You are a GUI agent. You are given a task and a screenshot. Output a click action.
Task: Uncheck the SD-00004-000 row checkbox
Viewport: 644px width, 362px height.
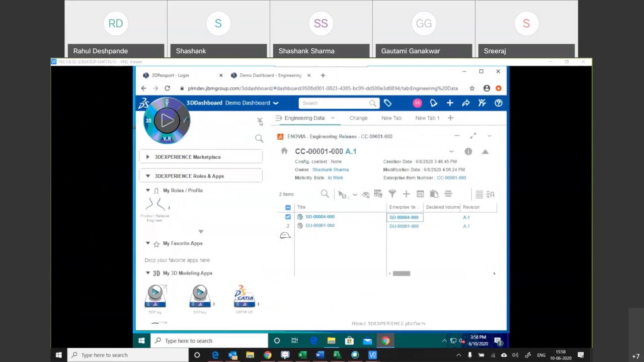(x=288, y=217)
